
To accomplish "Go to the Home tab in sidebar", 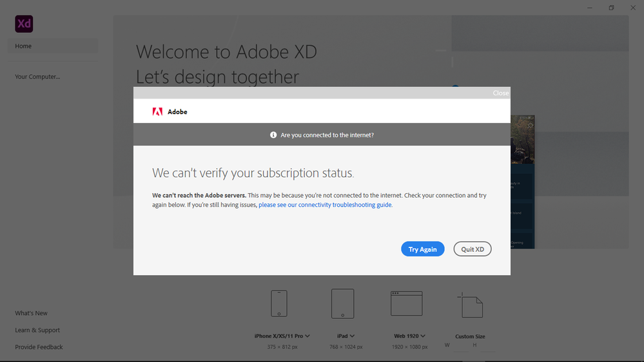I will (x=53, y=46).
